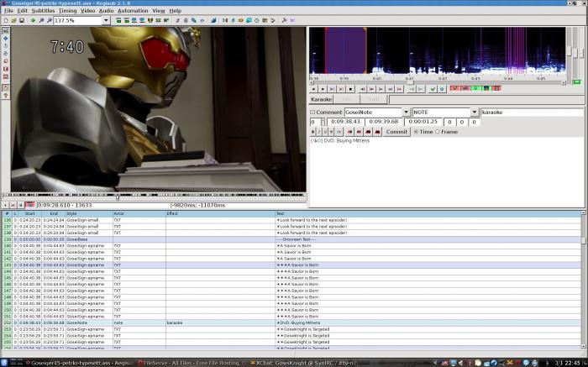
Task: Select the drag subtitles visual tool
Action: tap(5, 39)
